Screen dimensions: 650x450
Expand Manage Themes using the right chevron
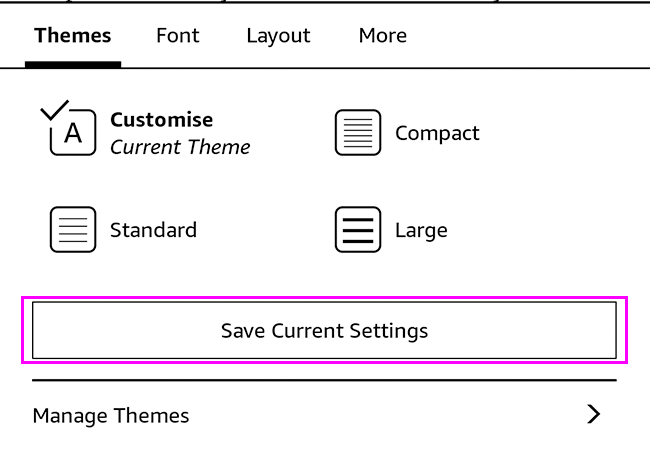click(x=594, y=414)
